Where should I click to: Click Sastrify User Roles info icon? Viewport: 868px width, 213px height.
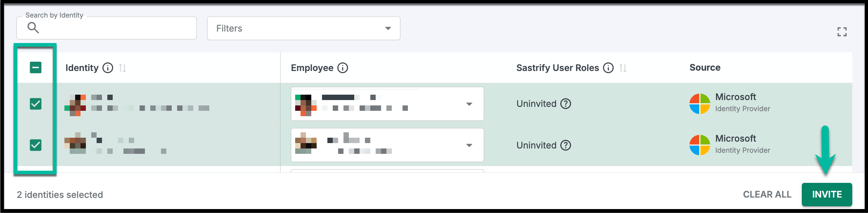click(608, 68)
